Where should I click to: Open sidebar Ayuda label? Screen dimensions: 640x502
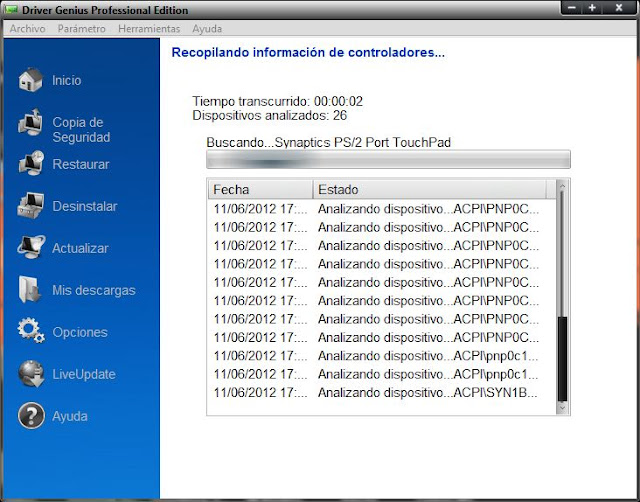point(70,416)
